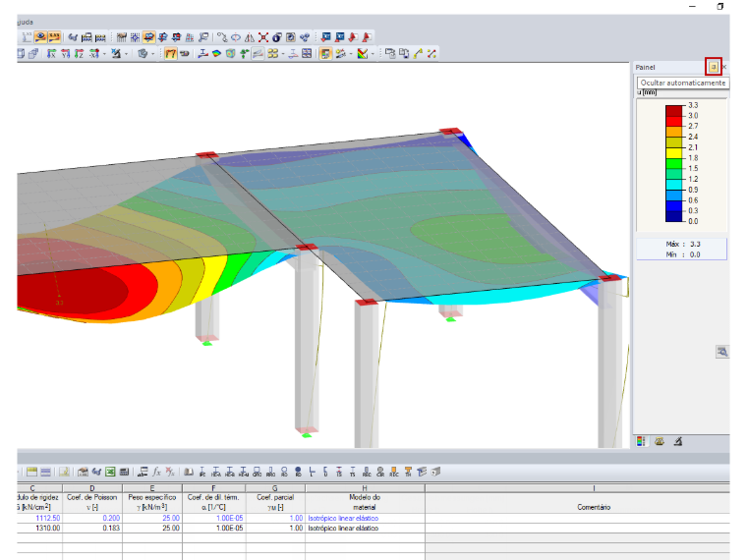Set view in X direction
Screen dimensions: 747x560
[51, 53]
